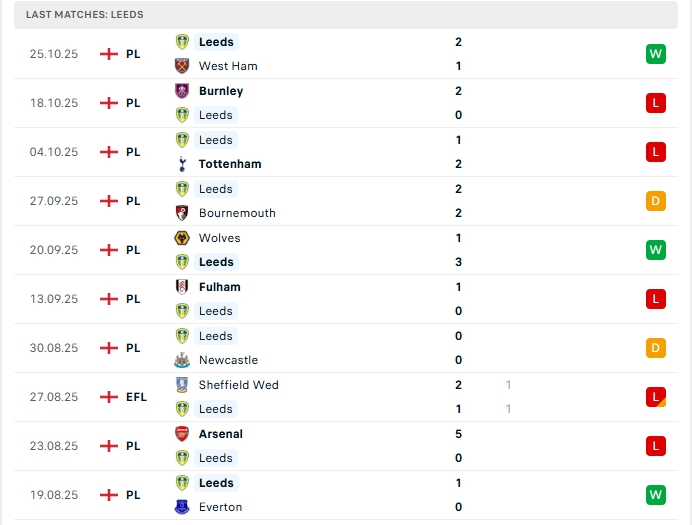Click the West Ham club crest
The image size is (692, 525).
(182, 66)
